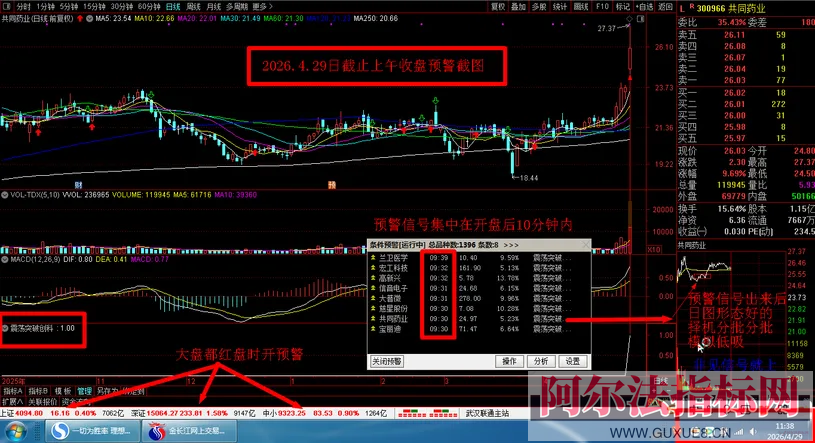This screenshot has width=815, height=443.
Task: Open the 多股 multi-stock view
Action: [x=539, y=7]
